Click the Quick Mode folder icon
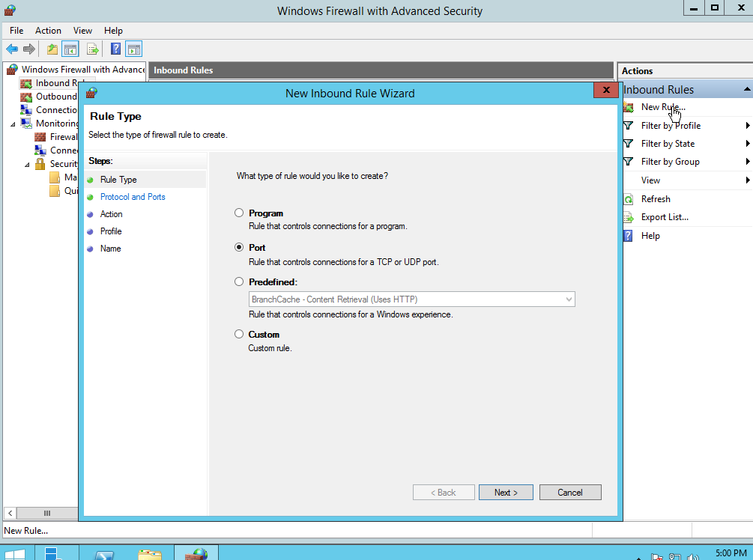Viewport: 753px width, 560px height. pos(55,191)
